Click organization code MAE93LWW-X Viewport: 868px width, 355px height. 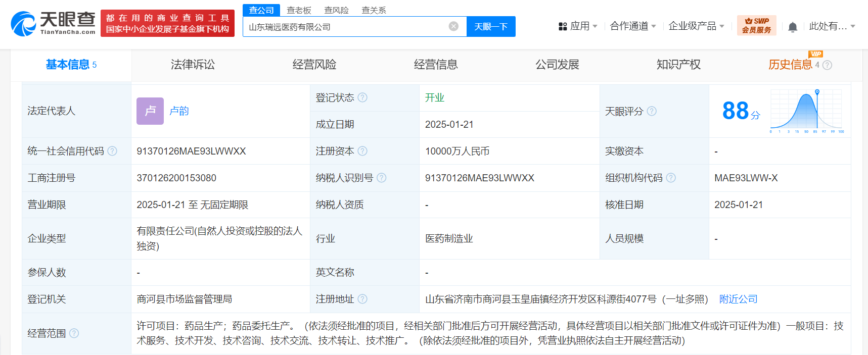click(x=746, y=178)
